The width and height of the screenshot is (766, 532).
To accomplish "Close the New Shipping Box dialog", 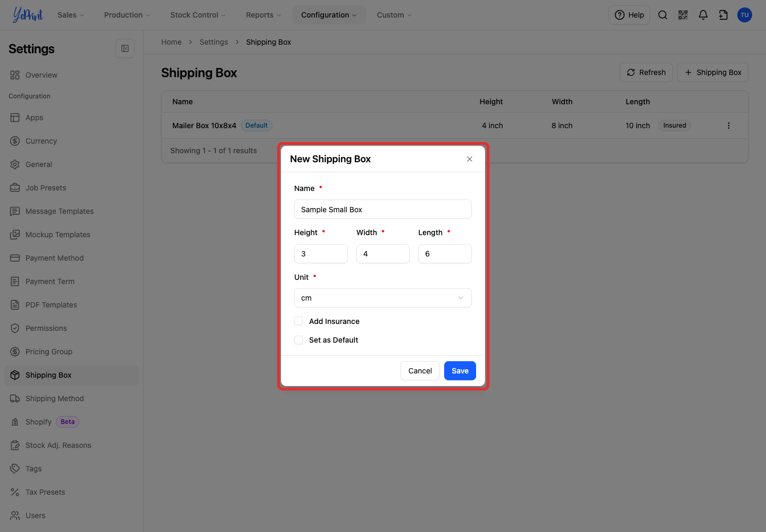I will coord(470,159).
